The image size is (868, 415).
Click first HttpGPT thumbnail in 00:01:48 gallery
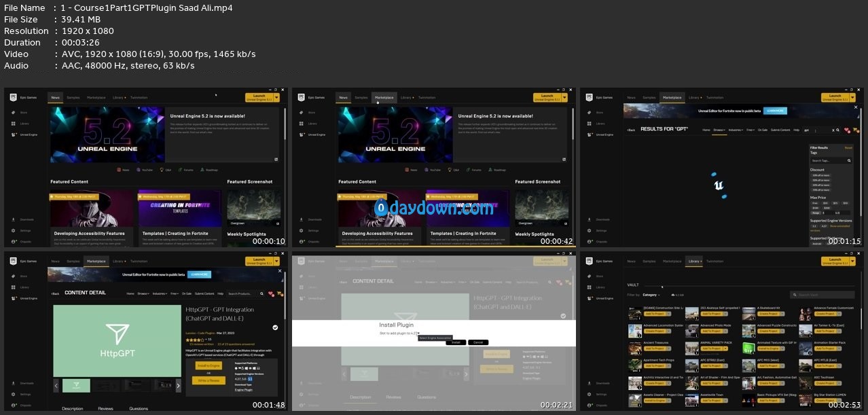coord(76,385)
